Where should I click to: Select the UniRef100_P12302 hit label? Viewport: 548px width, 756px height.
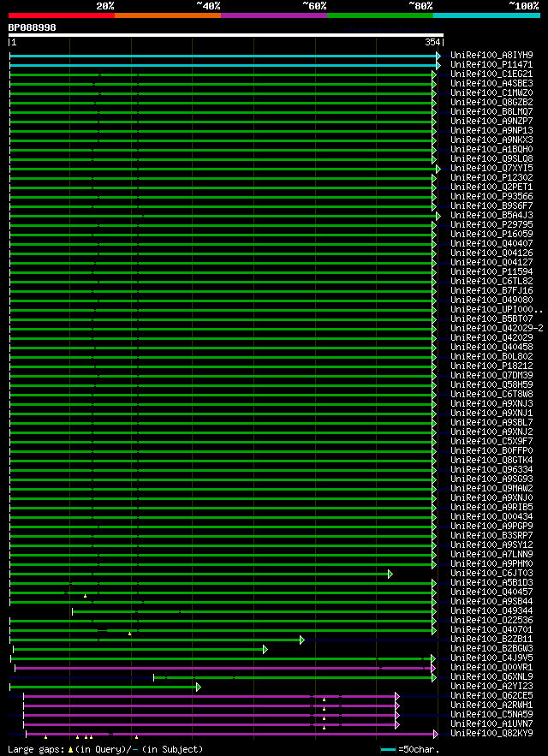click(x=491, y=178)
